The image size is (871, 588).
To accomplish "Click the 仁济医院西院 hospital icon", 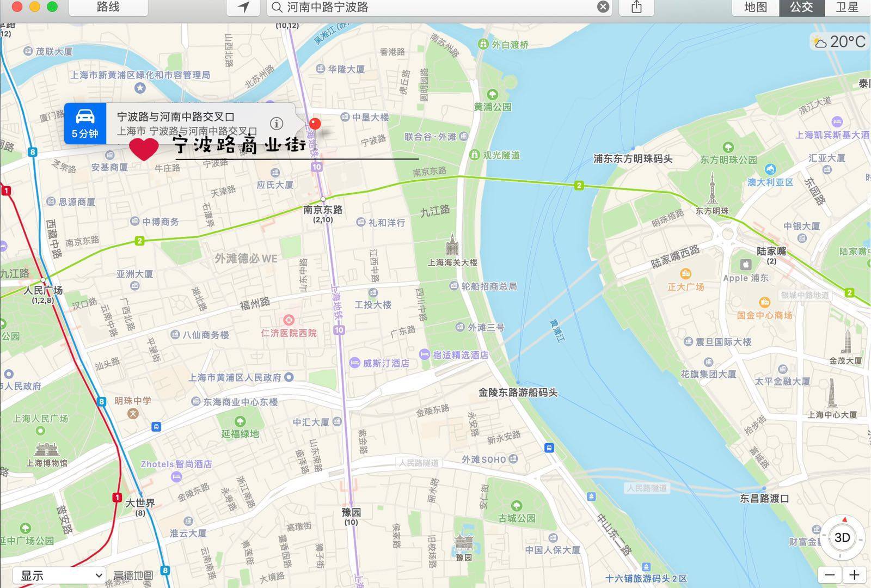I will tap(289, 320).
